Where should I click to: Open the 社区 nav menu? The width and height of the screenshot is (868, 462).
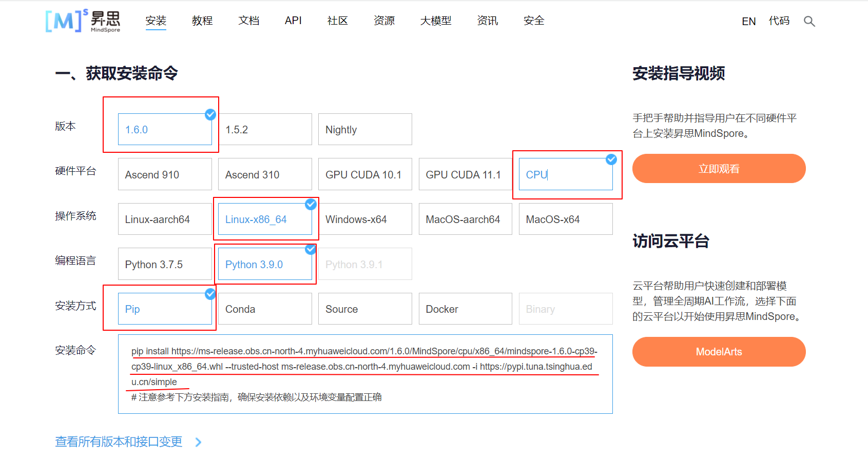click(x=338, y=21)
